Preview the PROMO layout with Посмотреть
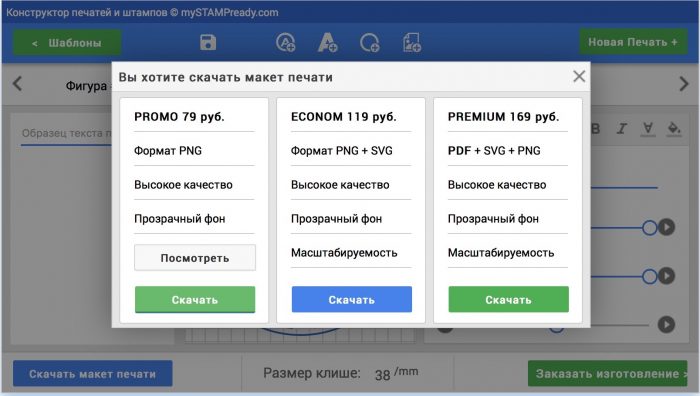 195,258
